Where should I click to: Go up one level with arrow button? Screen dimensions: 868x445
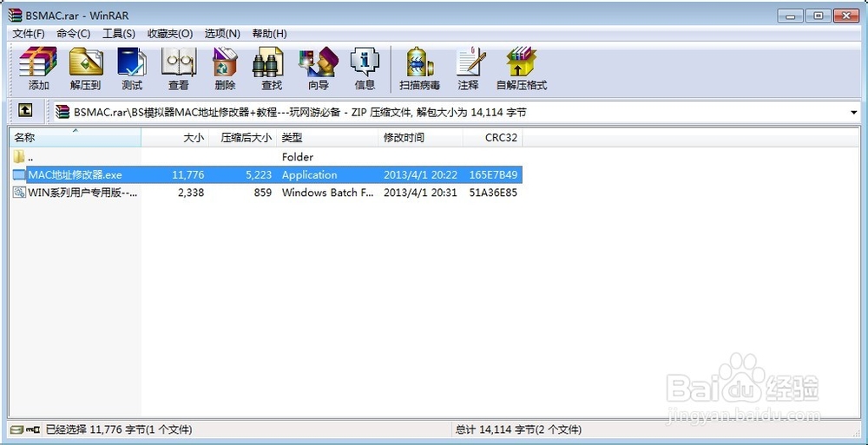point(24,111)
